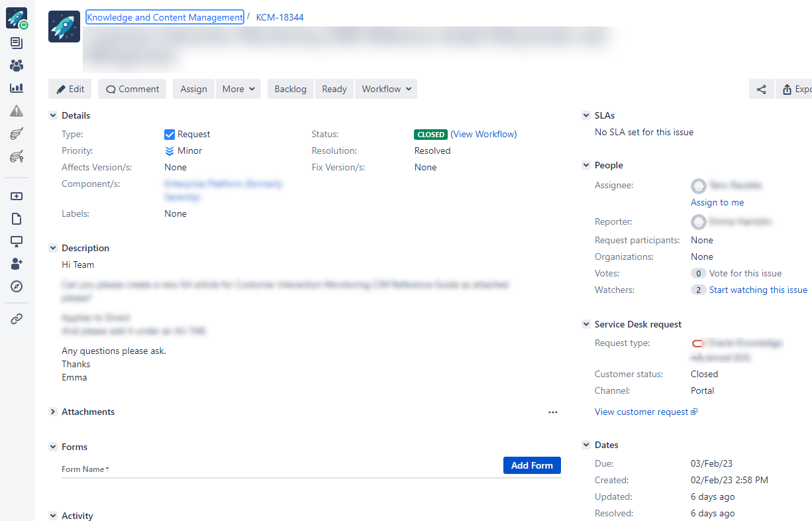
Task: Expand the Attachments section
Action: click(53, 412)
